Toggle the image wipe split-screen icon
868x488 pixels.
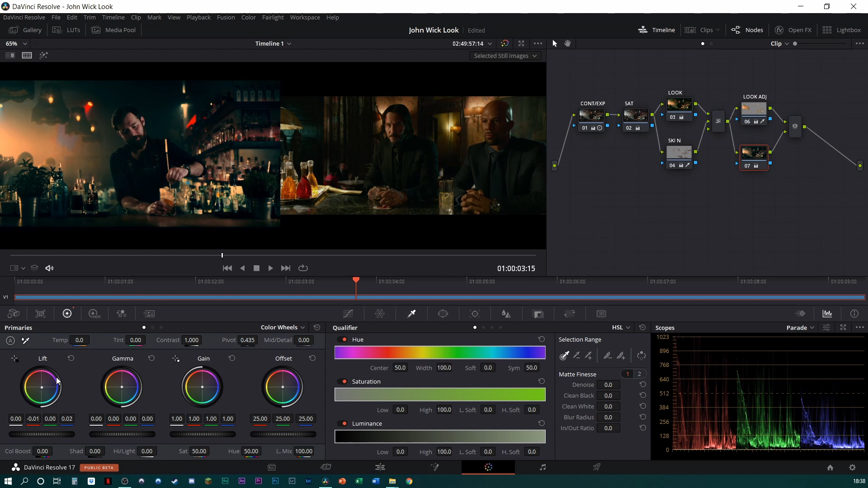pyautogui.click(x=10, y=55)
